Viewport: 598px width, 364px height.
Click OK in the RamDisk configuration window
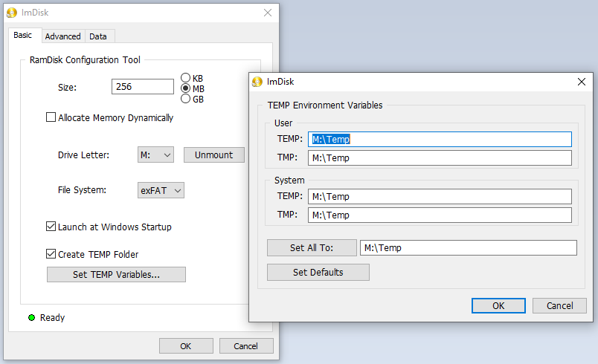[186, 346]
